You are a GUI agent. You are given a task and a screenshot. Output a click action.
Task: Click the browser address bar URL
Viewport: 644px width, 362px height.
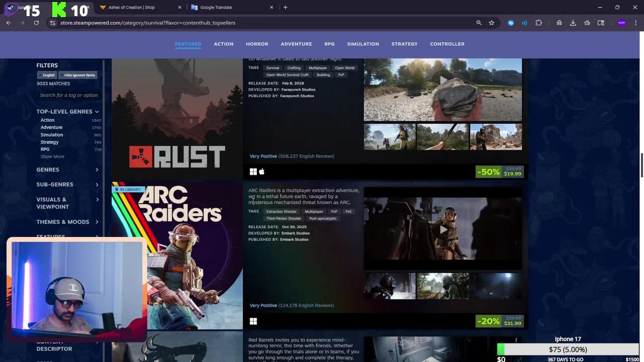pos(148,23)
